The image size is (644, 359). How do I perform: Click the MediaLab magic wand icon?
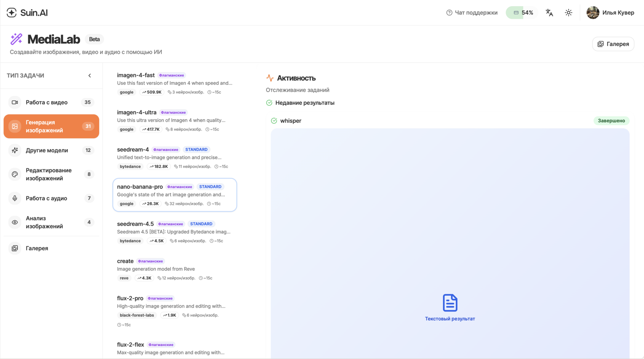point(16,39)
